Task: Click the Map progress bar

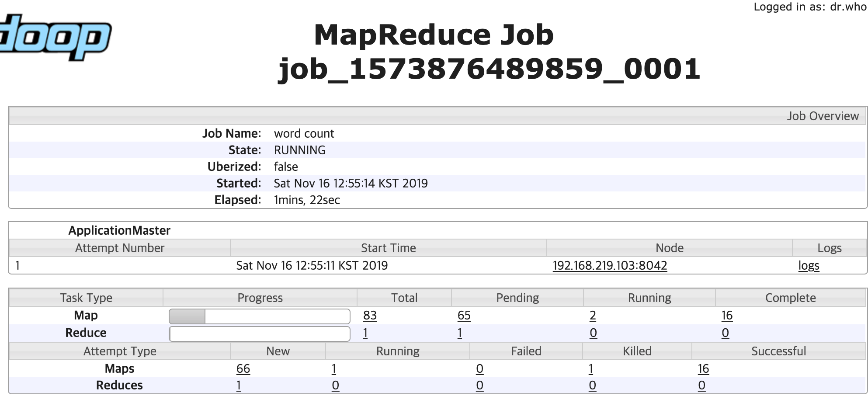Action: point(259,315)
